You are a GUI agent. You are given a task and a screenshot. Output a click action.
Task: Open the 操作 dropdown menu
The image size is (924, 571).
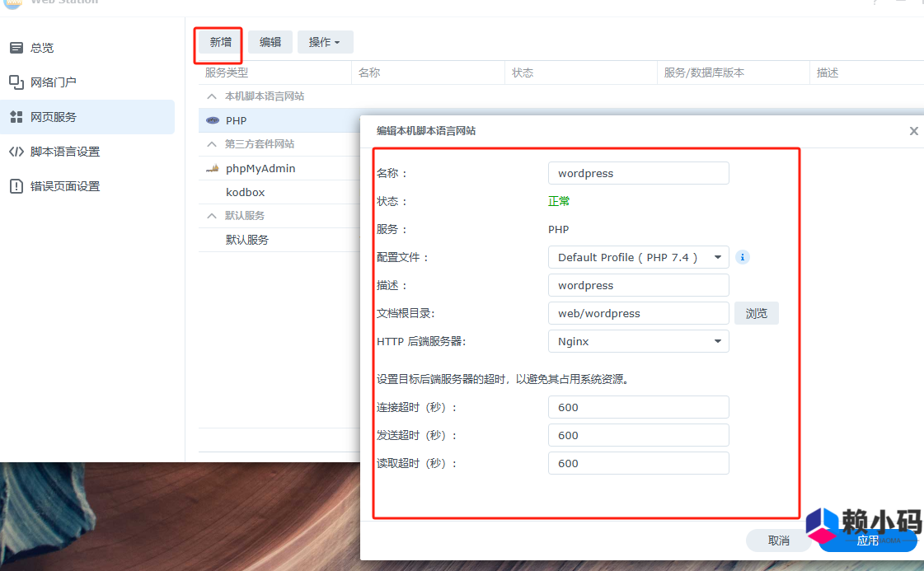[x=325, y=41]
